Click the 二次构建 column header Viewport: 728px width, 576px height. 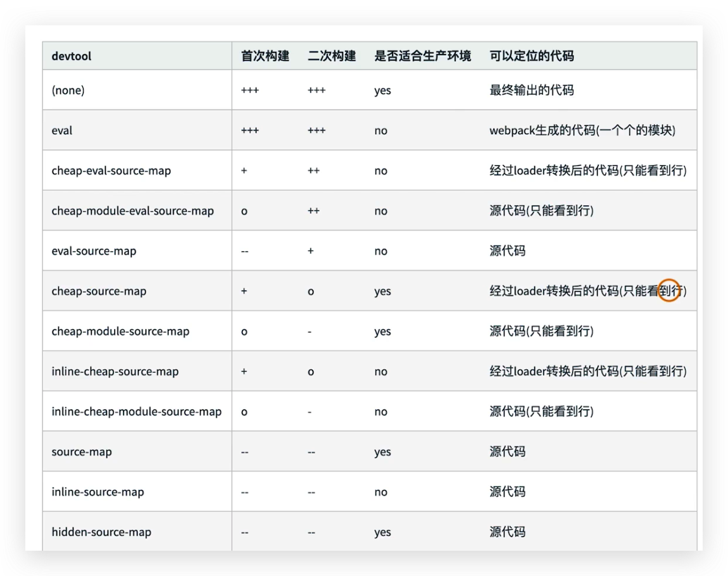[332, 56]
